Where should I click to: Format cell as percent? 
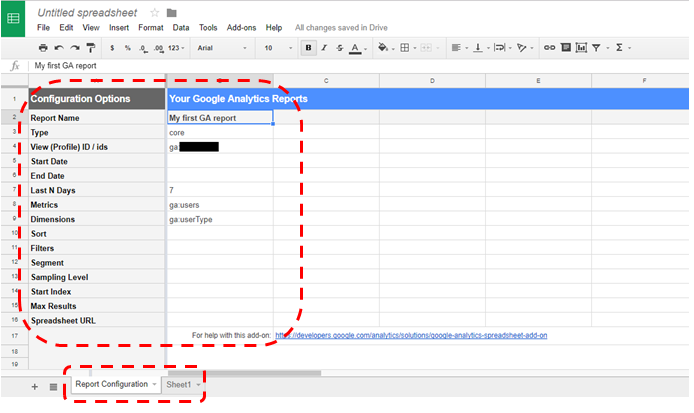pos(127,48)
